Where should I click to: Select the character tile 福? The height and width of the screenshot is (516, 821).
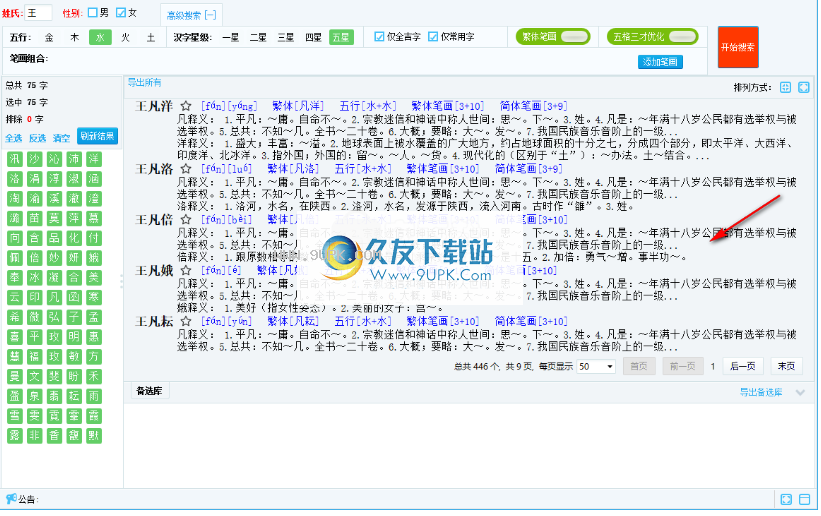click(35, 357)
